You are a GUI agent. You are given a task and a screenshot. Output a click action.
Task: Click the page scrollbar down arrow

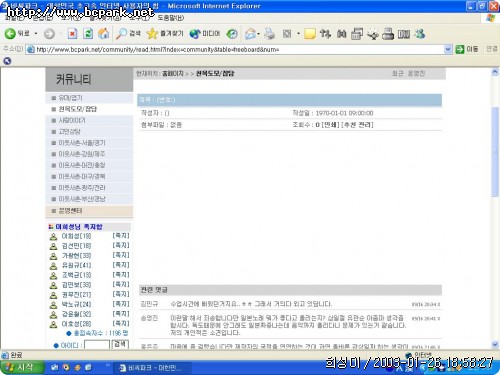click(495, 344)
